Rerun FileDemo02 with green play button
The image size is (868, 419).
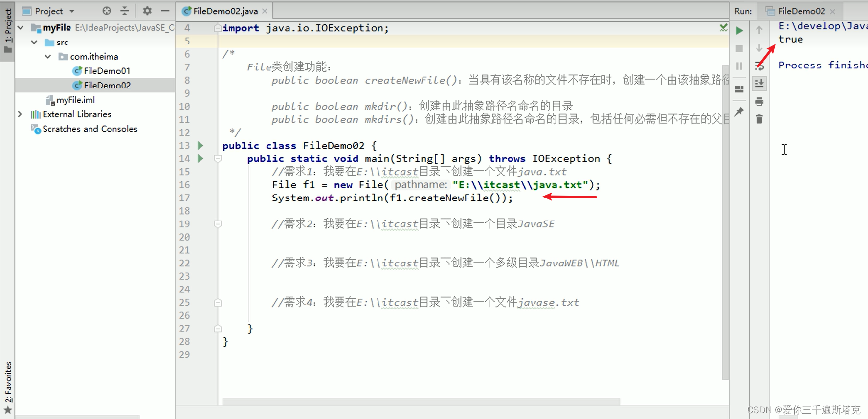[x=739, y=30]
